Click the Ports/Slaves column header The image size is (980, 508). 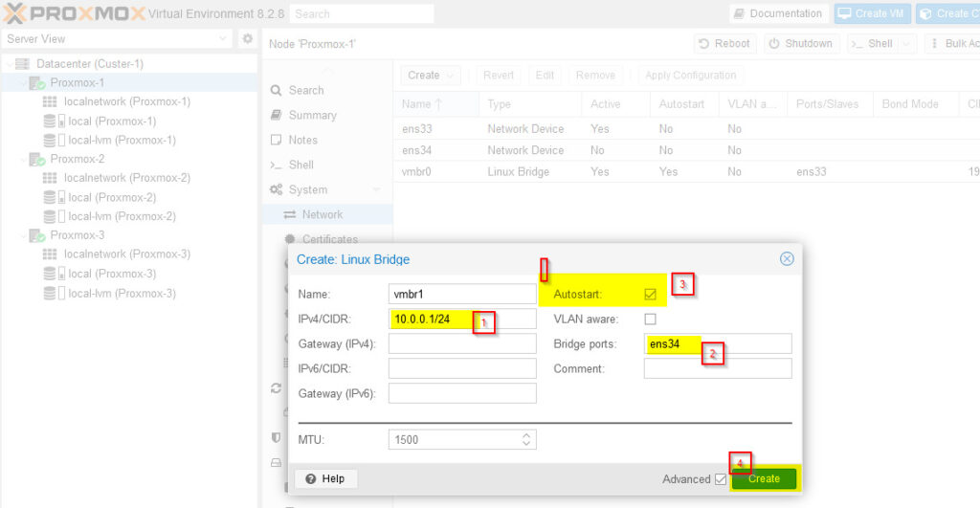[830, 104]
